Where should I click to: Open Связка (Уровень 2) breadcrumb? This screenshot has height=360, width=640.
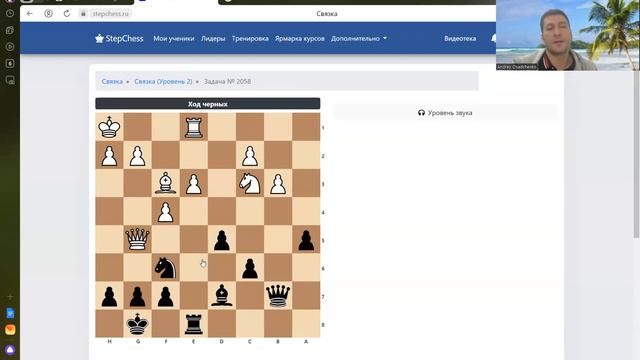[x=163, y=81]
